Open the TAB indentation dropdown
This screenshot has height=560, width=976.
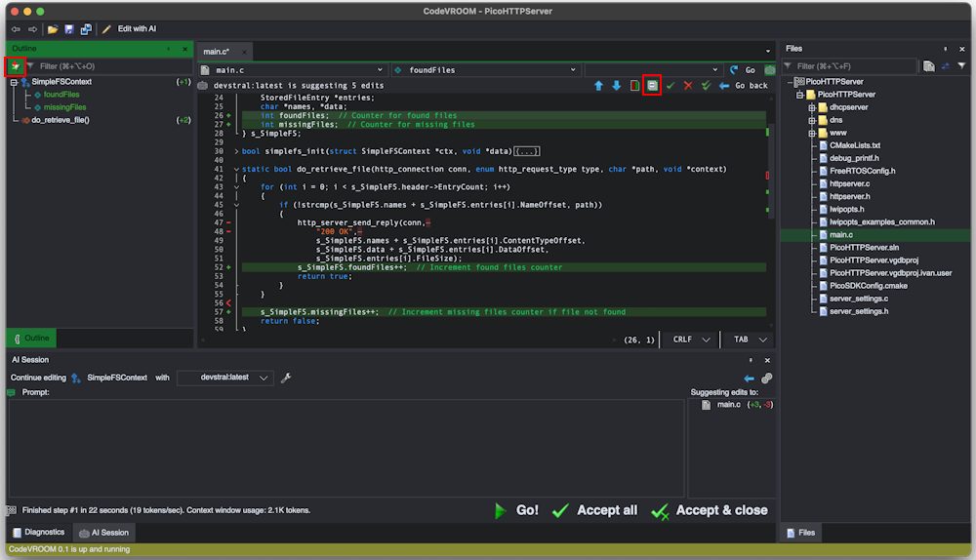click(749, 340)
